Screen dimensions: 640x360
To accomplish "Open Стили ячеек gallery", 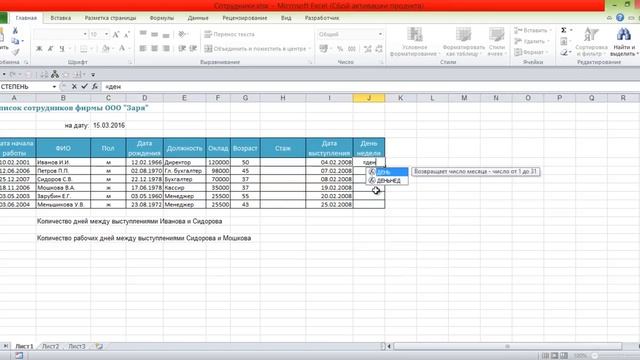I will point(496,42).
